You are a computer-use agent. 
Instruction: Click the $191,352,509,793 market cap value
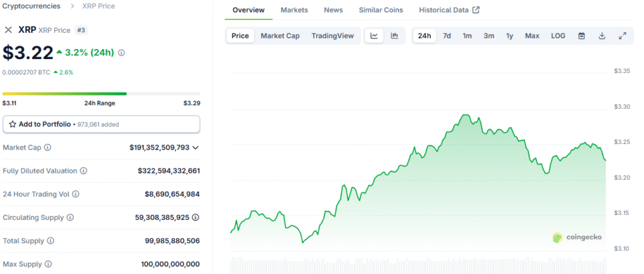(159, 147)
